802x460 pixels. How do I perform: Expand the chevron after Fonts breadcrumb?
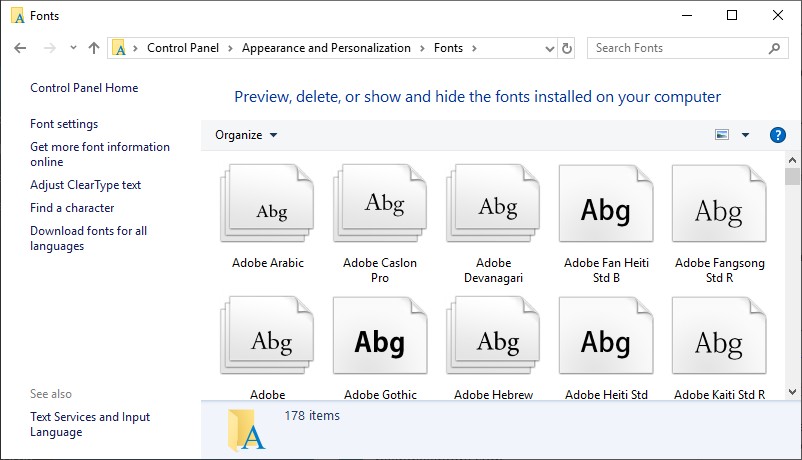point(474,48)
